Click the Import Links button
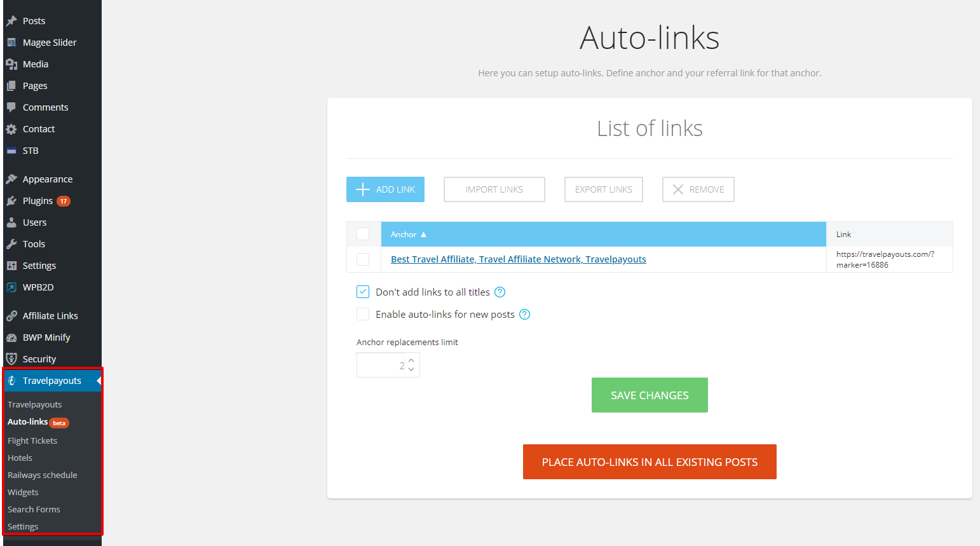This screenshot has width=980, height=546. (x=494, y=189)
